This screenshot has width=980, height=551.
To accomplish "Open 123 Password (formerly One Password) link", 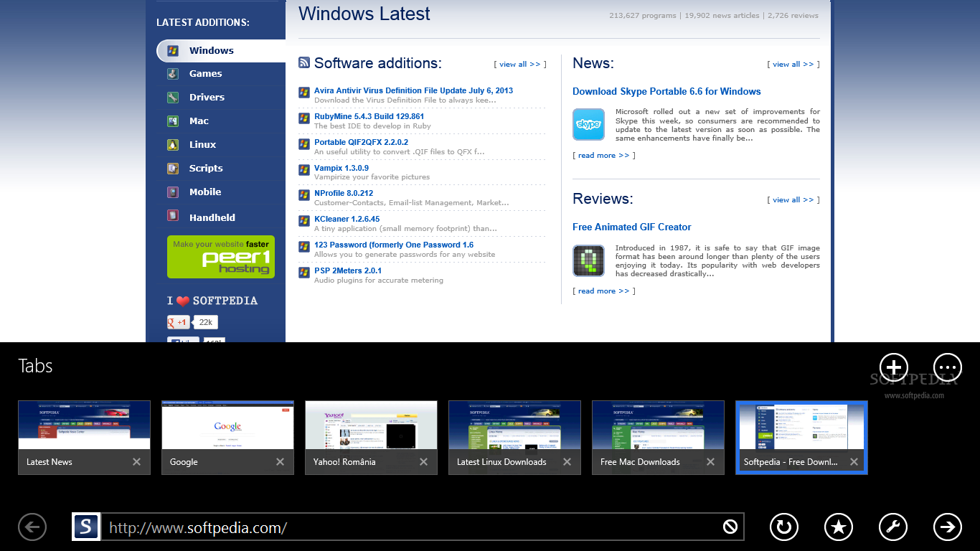I will point(394,245).
